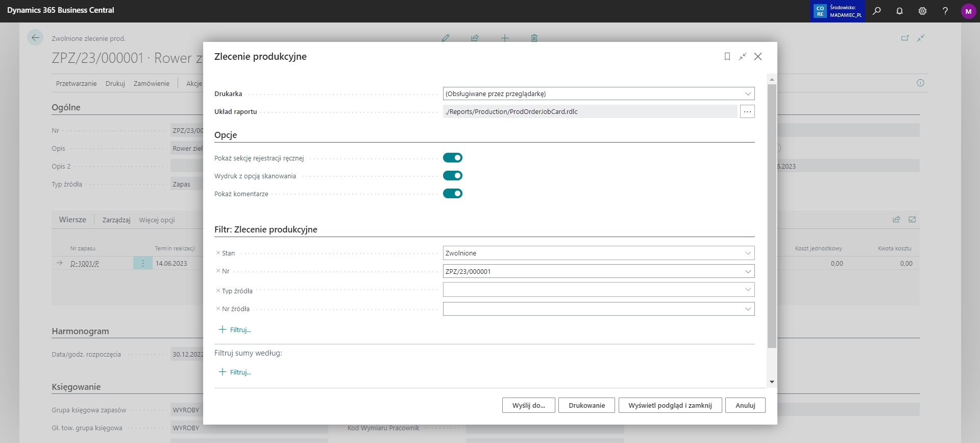Open the Nr filter dropdown arrow

point(748,271)
